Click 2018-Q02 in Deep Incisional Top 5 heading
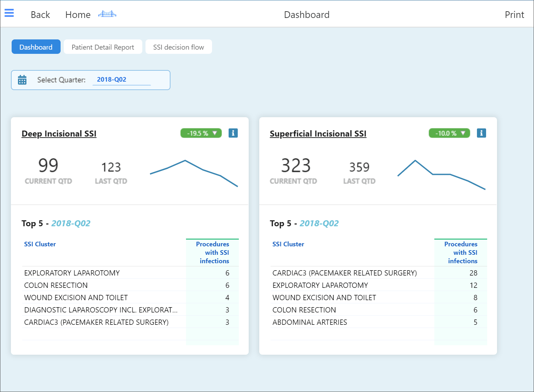Viewport: 534px width, 392px height. tap(71, 223)
